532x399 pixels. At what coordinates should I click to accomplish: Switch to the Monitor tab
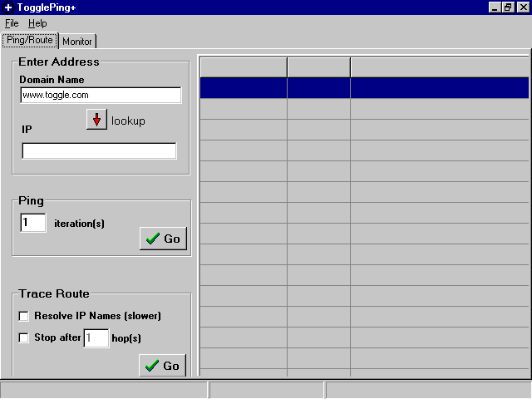click(x=77, y=41)
